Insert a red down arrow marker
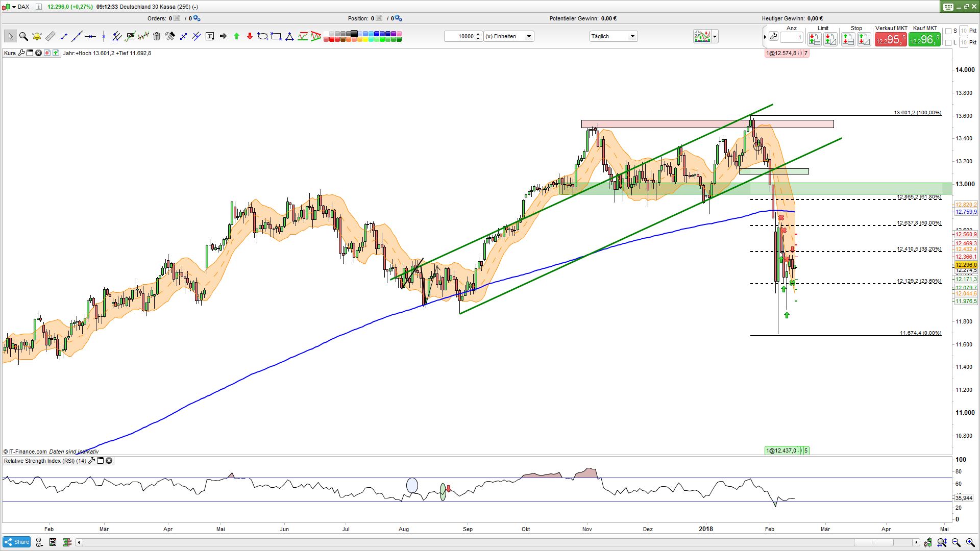The width and height of the screenshot is (980, 551). [x=250, y=36]
